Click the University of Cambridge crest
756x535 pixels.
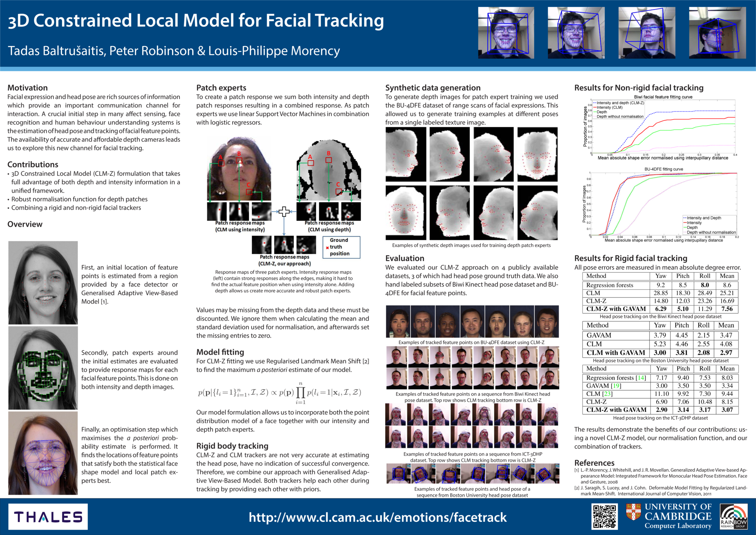[x=634, y=512]
